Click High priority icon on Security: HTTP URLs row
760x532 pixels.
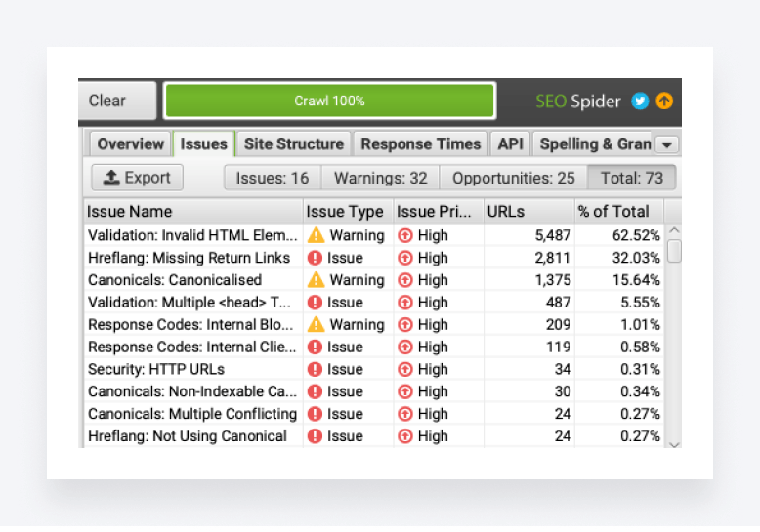click(x=405, y=369)
